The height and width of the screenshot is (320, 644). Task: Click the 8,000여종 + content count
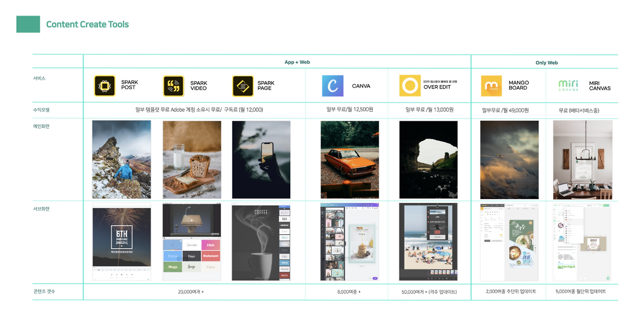tap(349, 292)
